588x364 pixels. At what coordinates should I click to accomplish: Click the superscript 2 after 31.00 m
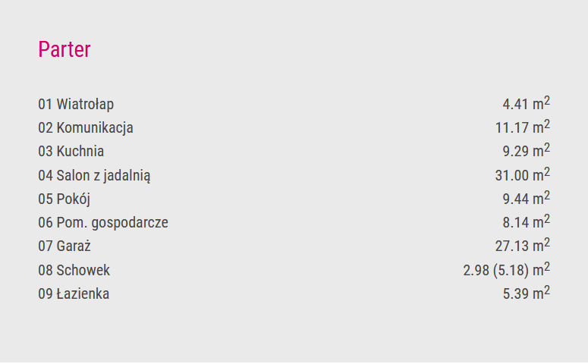(547, 171)
